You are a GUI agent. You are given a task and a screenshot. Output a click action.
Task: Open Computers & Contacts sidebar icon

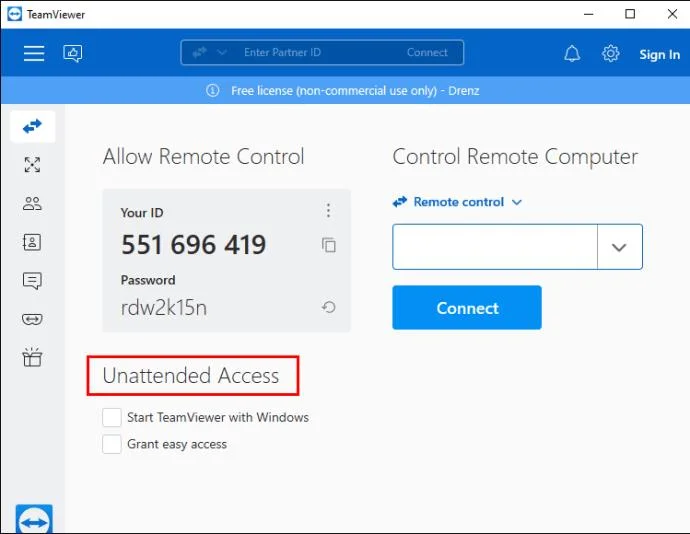[32, 242]
